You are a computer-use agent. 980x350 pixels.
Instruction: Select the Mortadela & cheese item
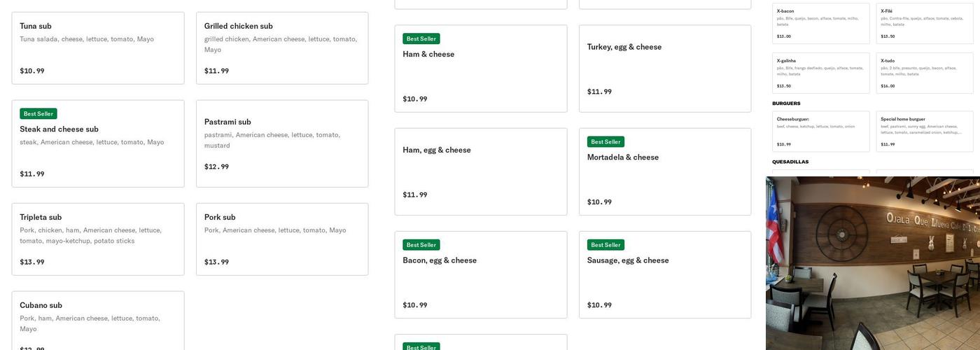coord(665,171)
